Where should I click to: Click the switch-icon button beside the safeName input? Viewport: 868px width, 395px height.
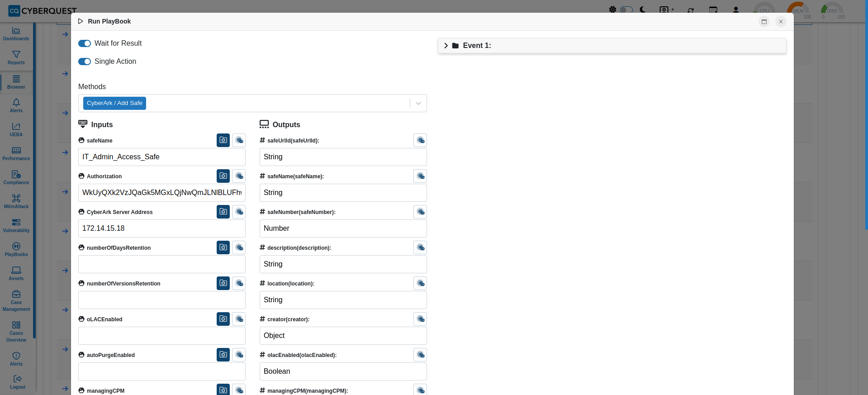(239, 140)
